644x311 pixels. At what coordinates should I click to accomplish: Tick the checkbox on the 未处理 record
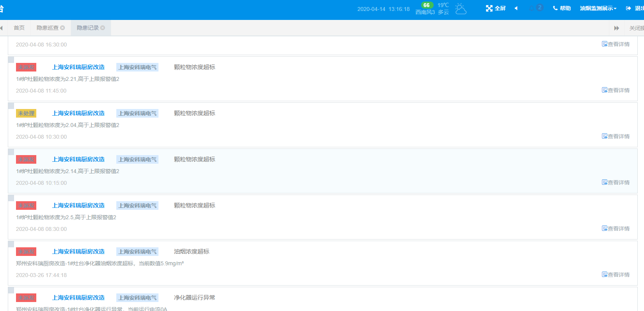[x=11, y=106]
